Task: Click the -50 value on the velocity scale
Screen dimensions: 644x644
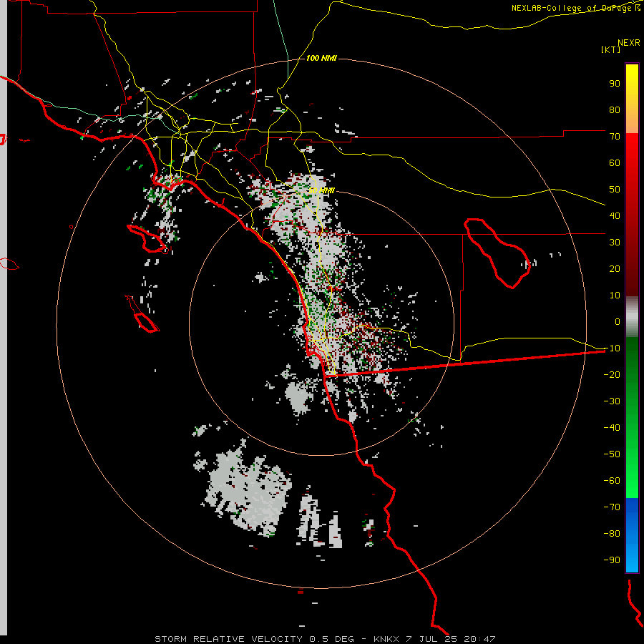Action: point(612,454)
